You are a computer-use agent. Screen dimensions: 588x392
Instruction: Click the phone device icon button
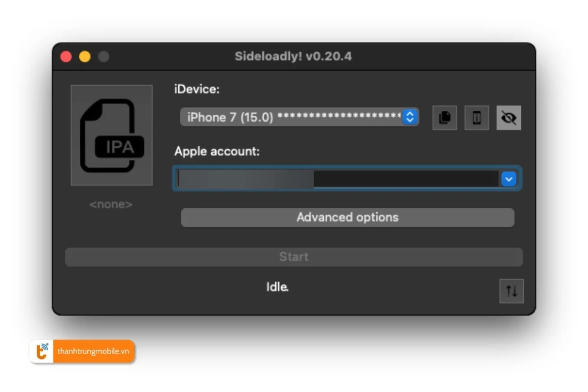(476, 118)
